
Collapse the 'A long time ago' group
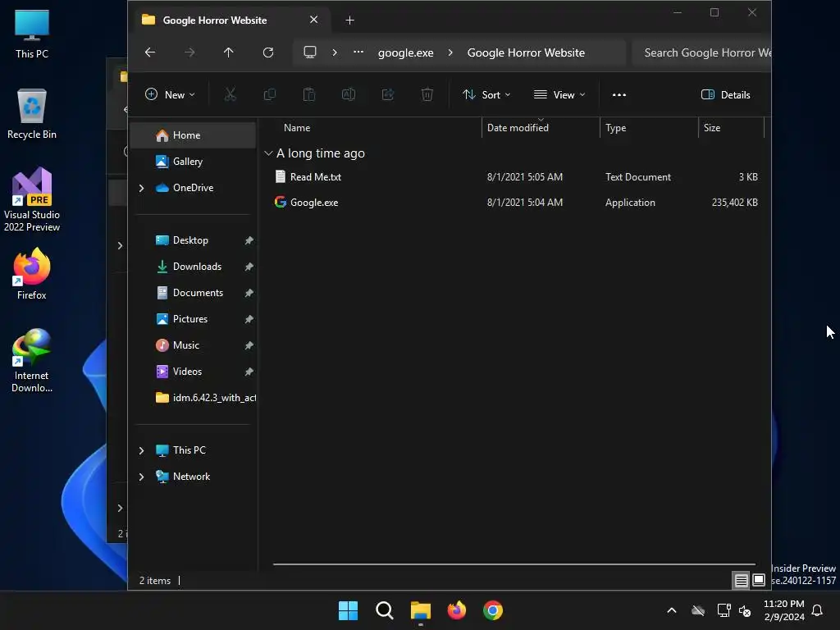[x=268, y=153]
